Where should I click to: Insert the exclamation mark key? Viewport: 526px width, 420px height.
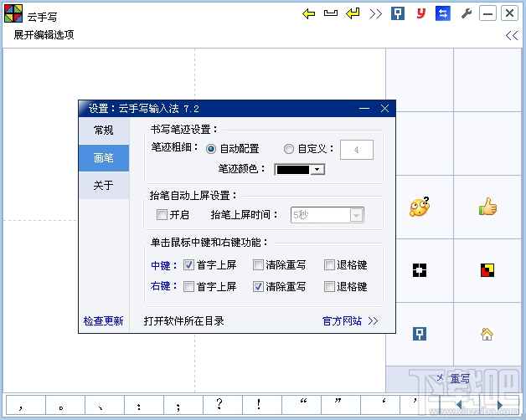(x=262, y=405)
